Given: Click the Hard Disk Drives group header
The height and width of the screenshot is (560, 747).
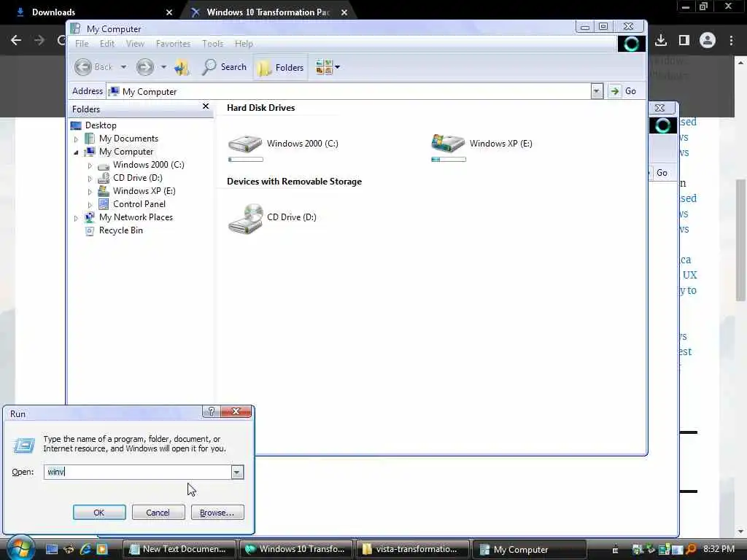Looking at the screenshot, I should click(x=260, y=108).
